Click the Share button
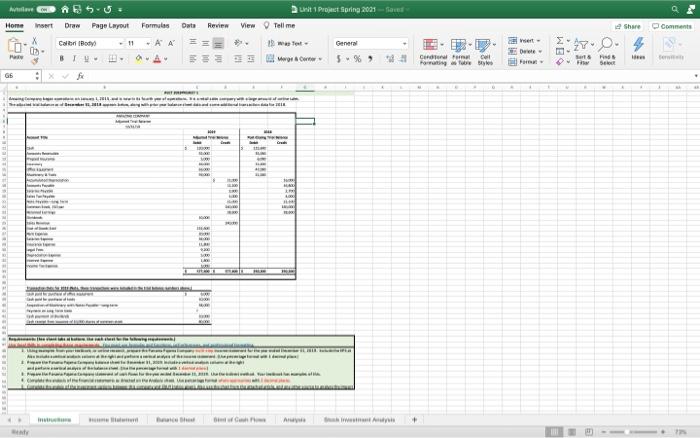700x438 pixels. 628,27
